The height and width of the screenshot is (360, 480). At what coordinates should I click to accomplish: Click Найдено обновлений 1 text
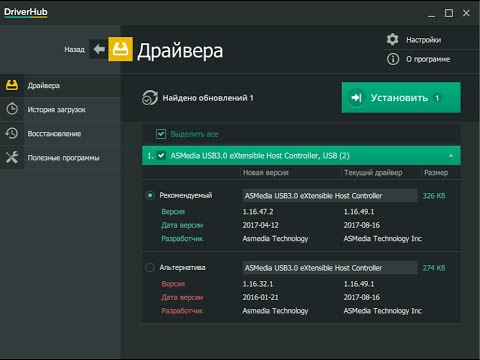(208, 98)
